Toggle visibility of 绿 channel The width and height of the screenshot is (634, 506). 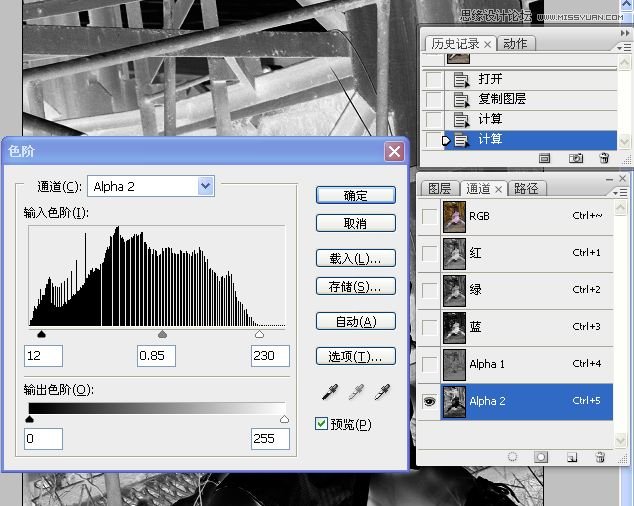[x=429, y=290]
